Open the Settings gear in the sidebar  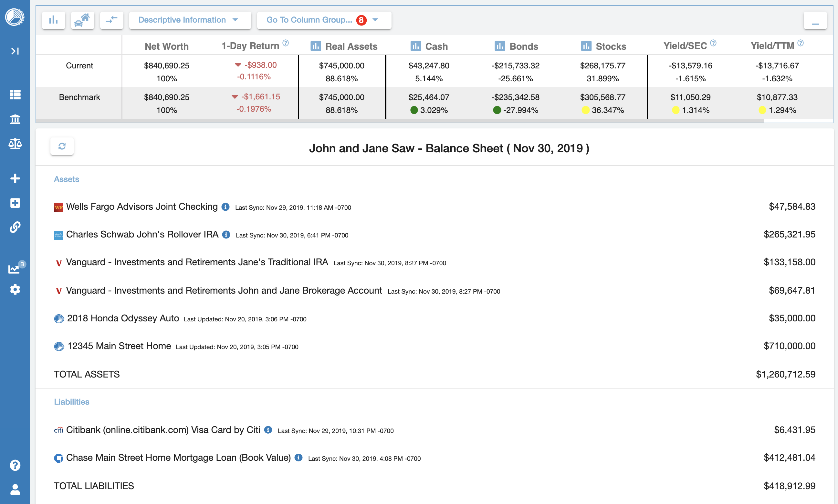[x=15, y=289]
